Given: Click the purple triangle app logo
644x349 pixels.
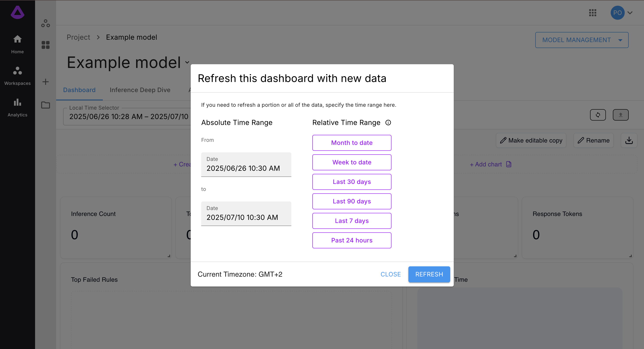Looking at the screenshot, I should 18,12.
